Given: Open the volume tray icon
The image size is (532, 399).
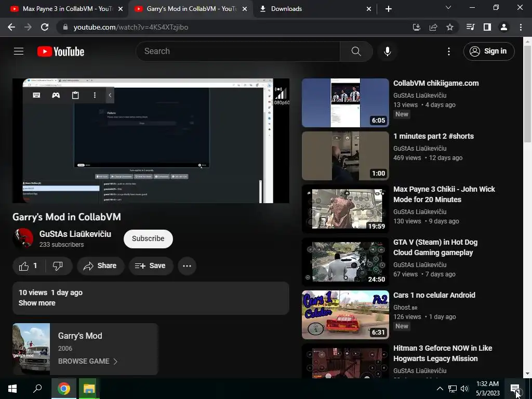Looking at the screenshot, I should coord(464,389).
